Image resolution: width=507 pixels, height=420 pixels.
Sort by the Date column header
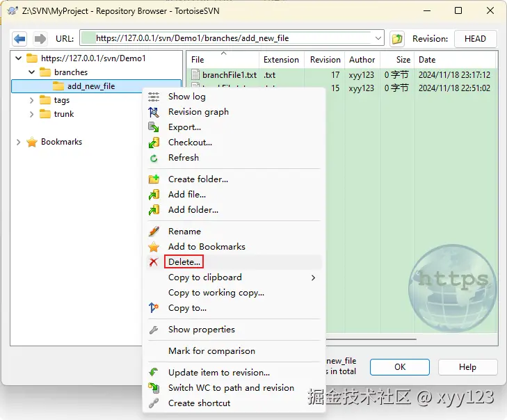(x=455, y=60)
